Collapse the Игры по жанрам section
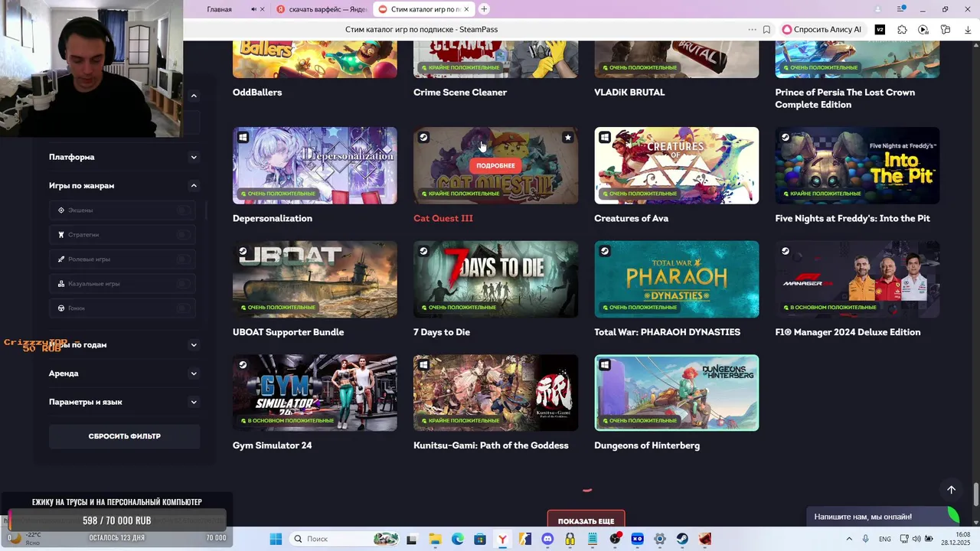This screenshot has width=980, height=551. pos(194,185)
